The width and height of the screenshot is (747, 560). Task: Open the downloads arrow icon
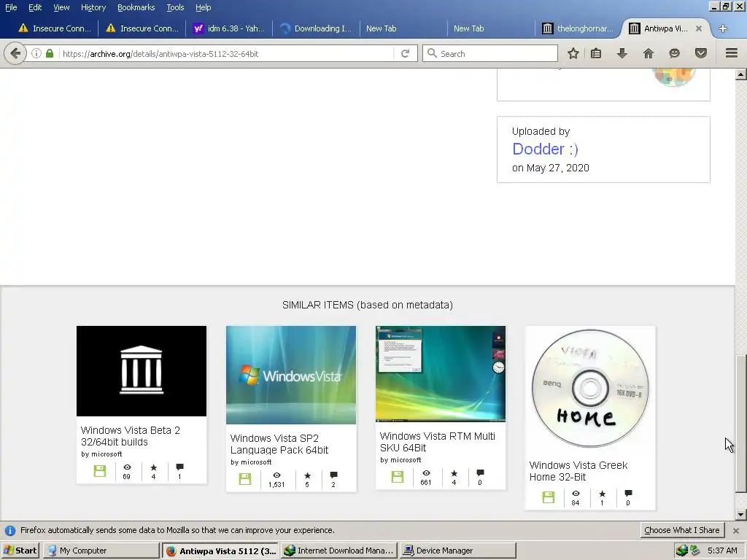(622, 53)
